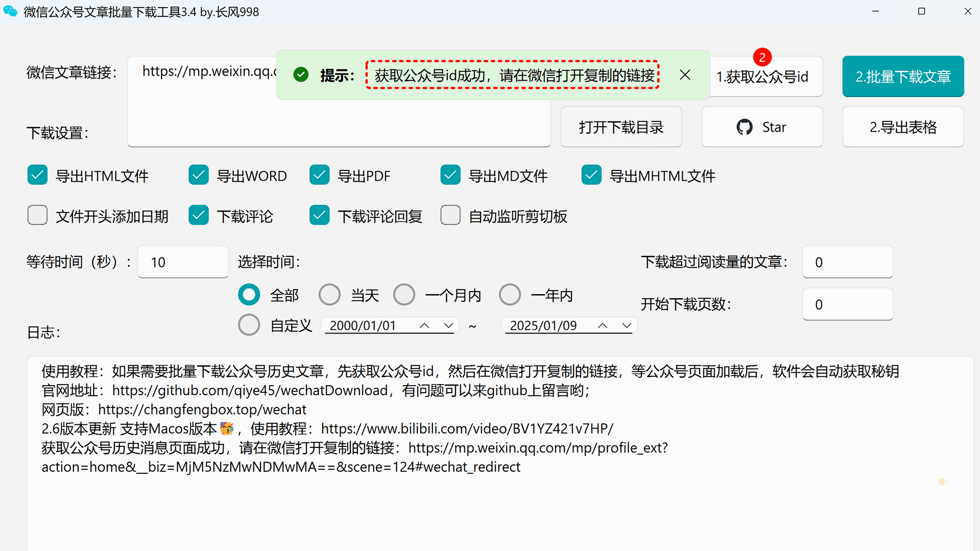
Task: Focus the 下载超过阅读量的文章 input field
Action: [x=848, y=262]
